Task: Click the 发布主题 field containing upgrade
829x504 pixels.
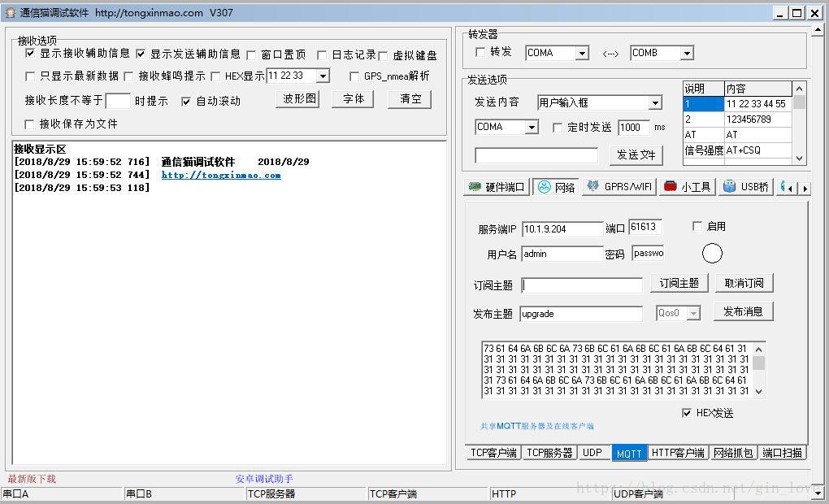Action: (x=581, y=314)
